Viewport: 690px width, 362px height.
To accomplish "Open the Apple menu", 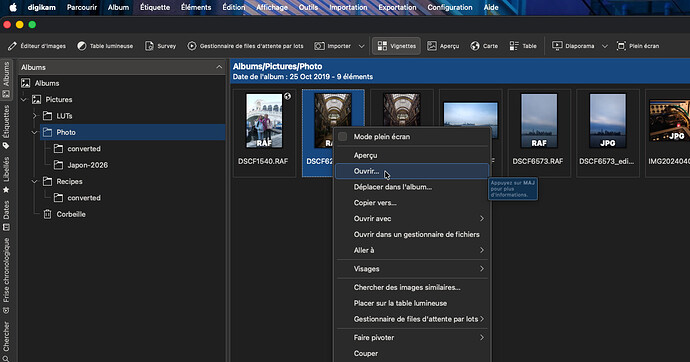I will (13, 7).
